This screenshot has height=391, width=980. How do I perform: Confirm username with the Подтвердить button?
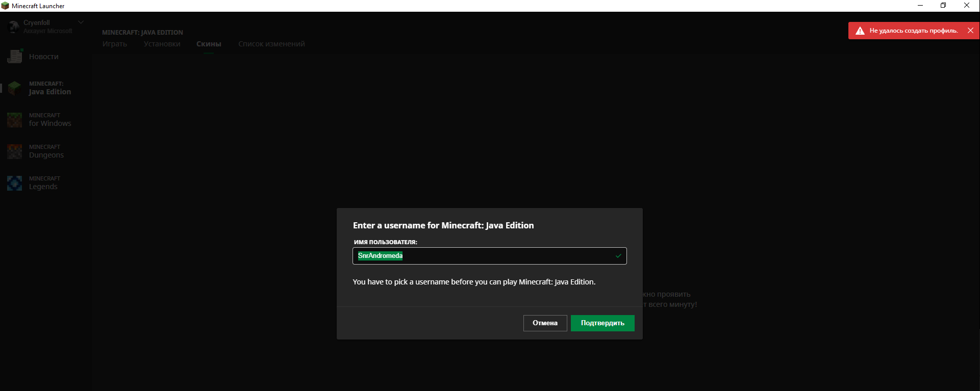[x=602, y=323]
